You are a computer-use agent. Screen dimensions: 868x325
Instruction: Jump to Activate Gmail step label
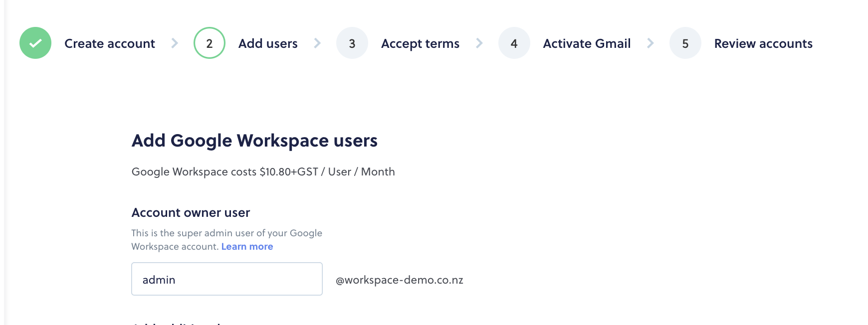pos(587,43)
